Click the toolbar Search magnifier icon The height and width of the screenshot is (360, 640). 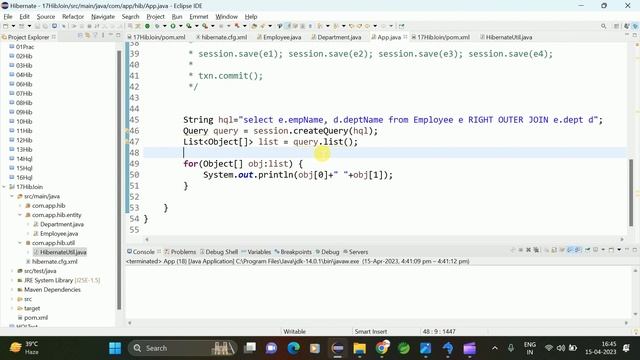[x=603, y=26]
